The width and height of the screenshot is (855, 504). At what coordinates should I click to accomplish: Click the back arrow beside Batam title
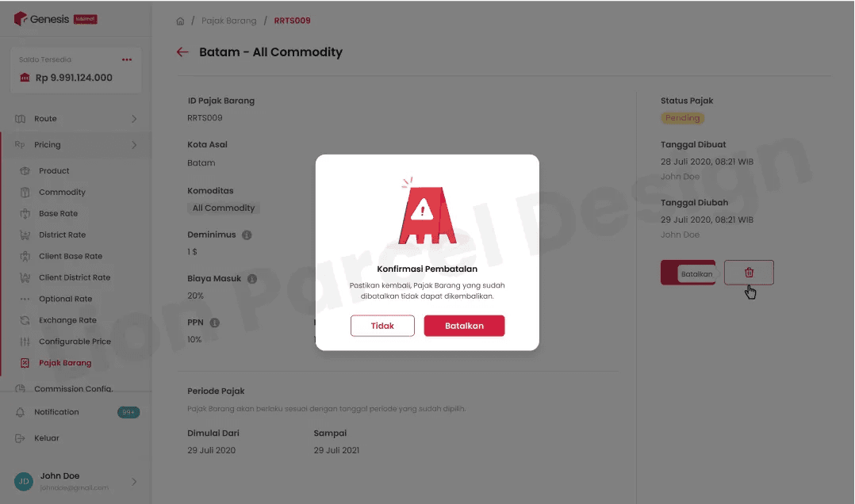coord(182,52)
